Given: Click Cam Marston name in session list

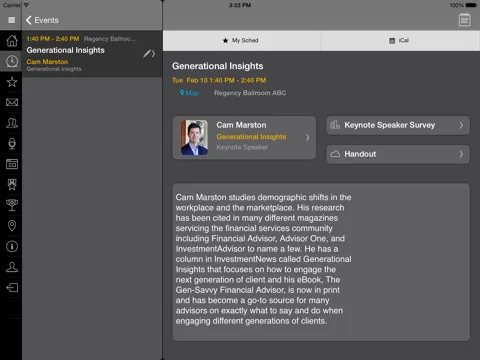Looking at the screenshot, I should click(47, 62).
